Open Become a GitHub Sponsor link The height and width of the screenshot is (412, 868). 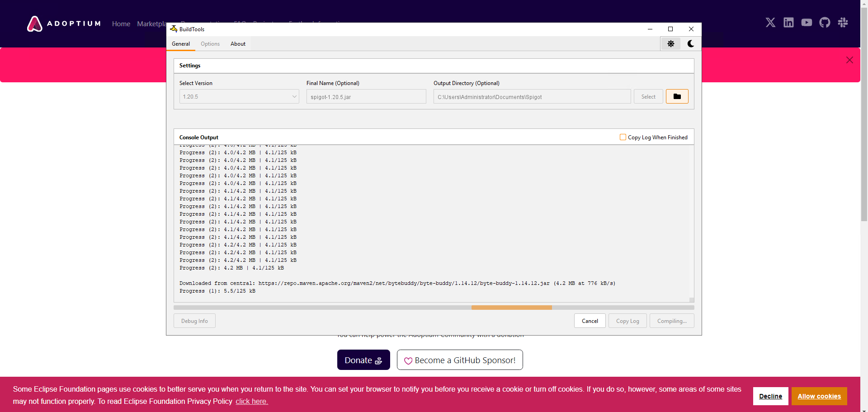pyautogui.click(x=460, y=360)
